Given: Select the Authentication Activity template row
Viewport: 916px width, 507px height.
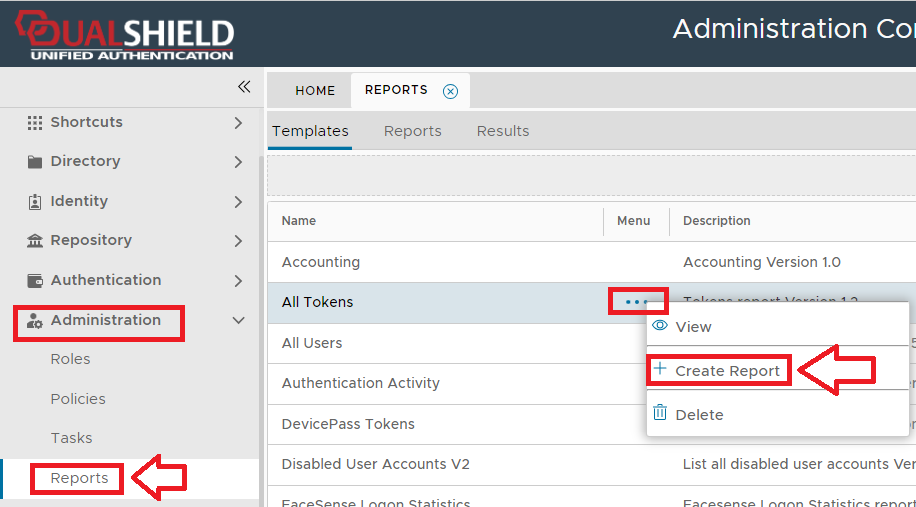Looking at the screenshot, I should pos(361,383).
